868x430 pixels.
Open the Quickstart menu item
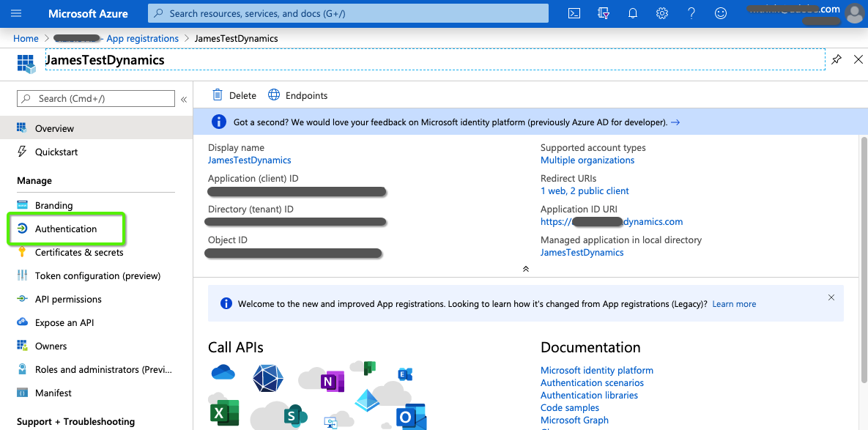pos(96,152)
